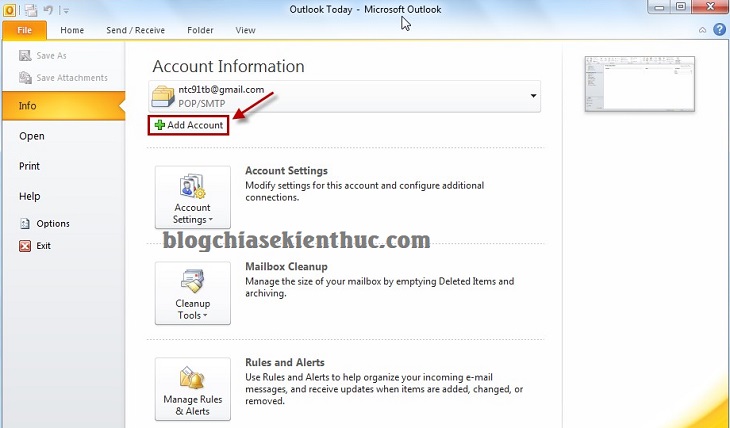Minimize the ribbon with the caret icon
This screenshot has height=428, width=730.
[703, 30]
